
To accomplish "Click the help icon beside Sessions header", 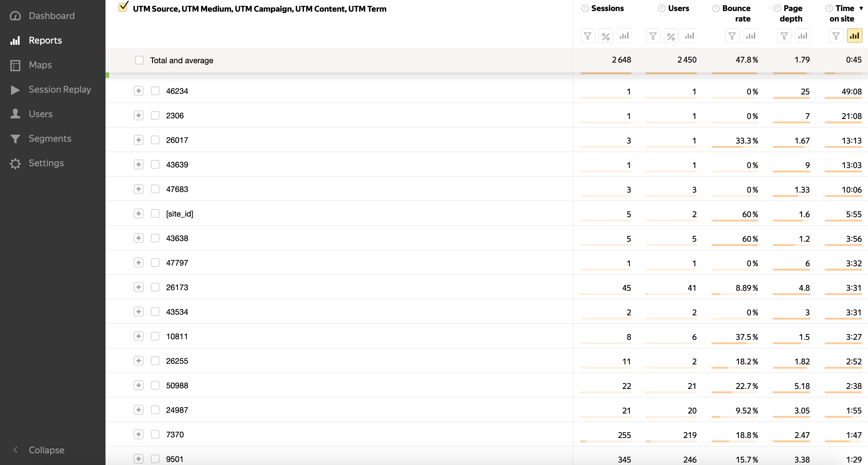I will (585, 8).
